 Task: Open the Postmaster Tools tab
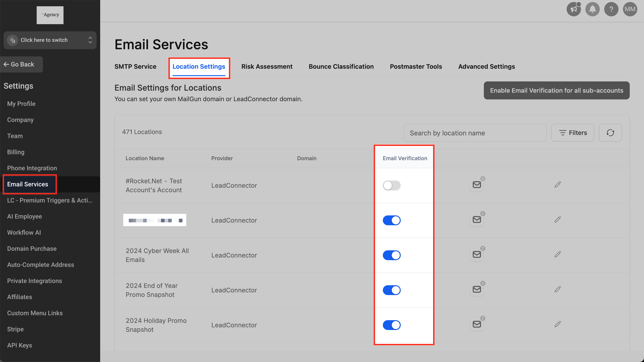click(x=416, y=66)
